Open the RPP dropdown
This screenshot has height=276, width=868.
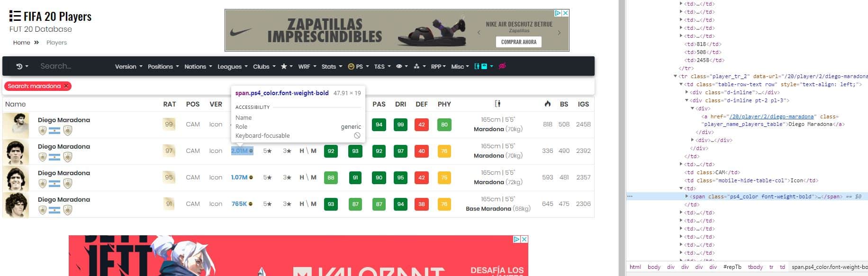[438, 66]
